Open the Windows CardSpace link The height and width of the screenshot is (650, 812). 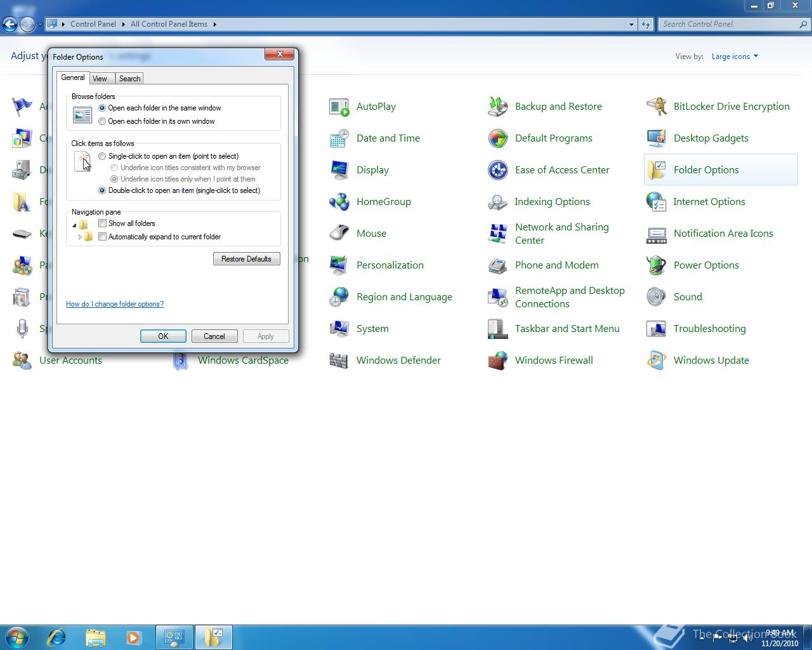tap(243, 361)
